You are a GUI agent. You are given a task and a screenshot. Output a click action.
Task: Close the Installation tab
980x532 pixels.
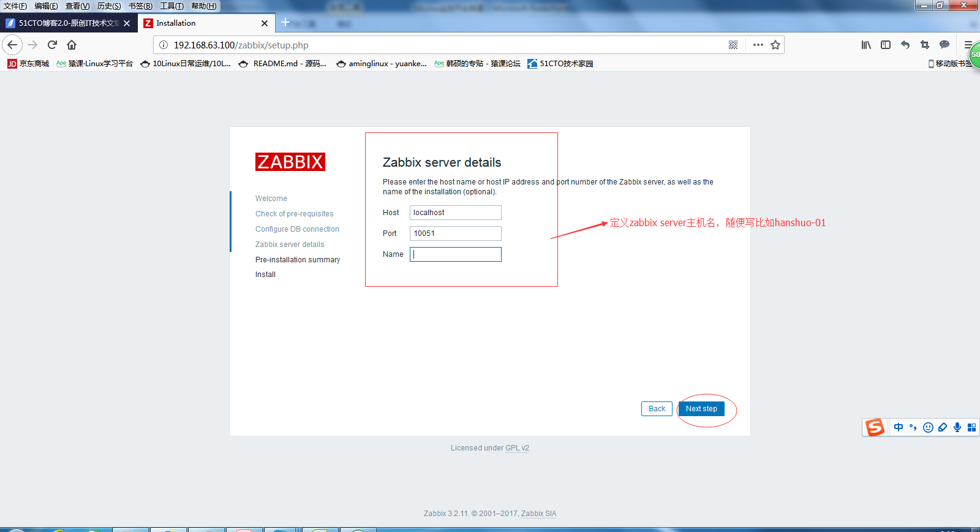point(265,23)
